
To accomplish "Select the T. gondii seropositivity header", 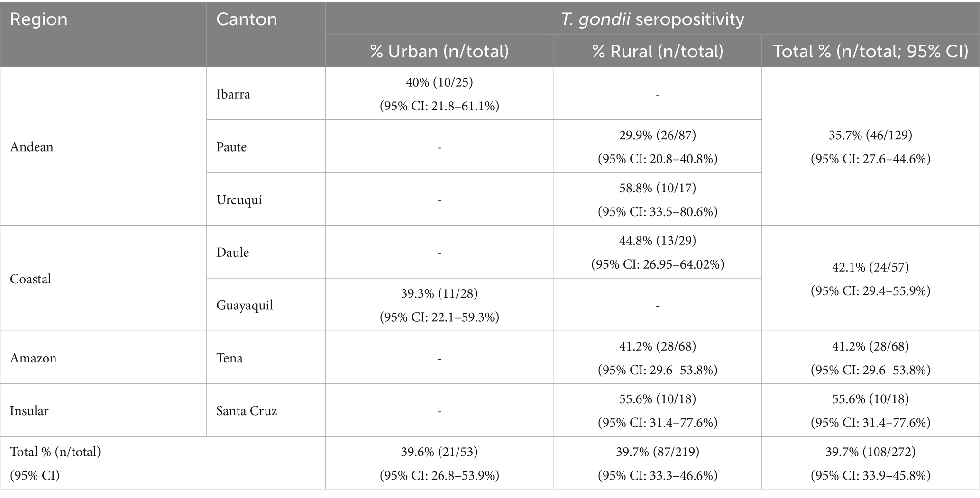I will [x=652, y=19].
